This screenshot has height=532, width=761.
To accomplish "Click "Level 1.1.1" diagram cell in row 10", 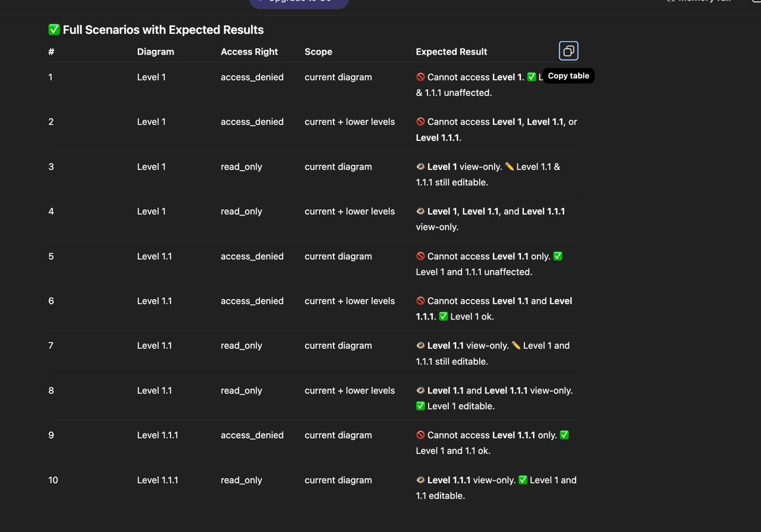I will (x=158, y=480).
